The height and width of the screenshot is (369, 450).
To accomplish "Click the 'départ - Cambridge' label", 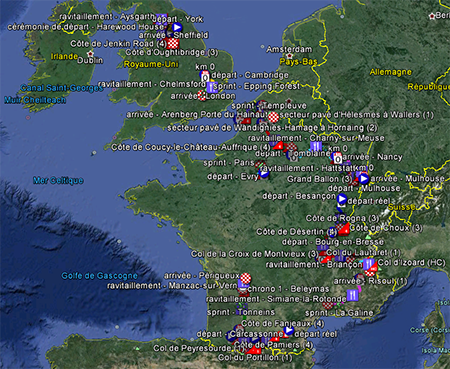I will 250,75.
